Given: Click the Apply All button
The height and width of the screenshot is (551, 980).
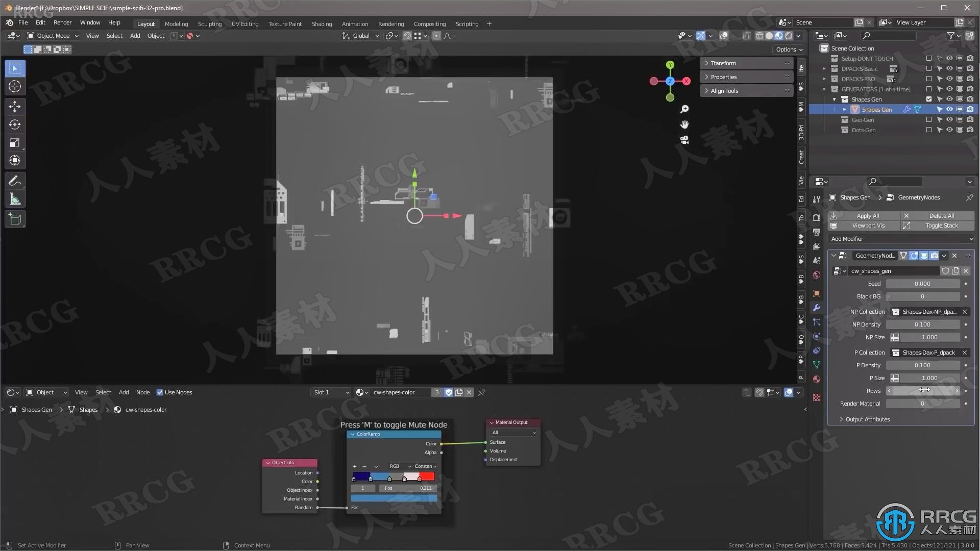Looking at the screenshot, I should coord(864,216).
